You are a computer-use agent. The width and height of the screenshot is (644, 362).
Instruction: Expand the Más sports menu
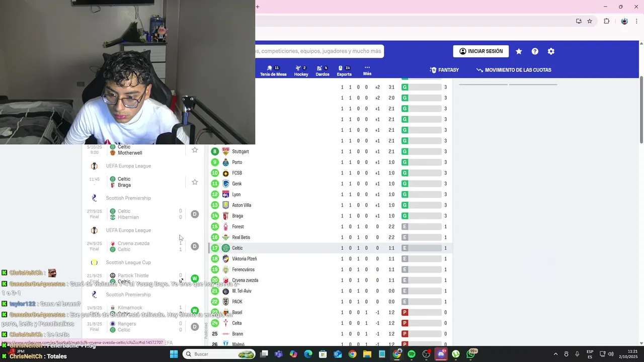367,70
